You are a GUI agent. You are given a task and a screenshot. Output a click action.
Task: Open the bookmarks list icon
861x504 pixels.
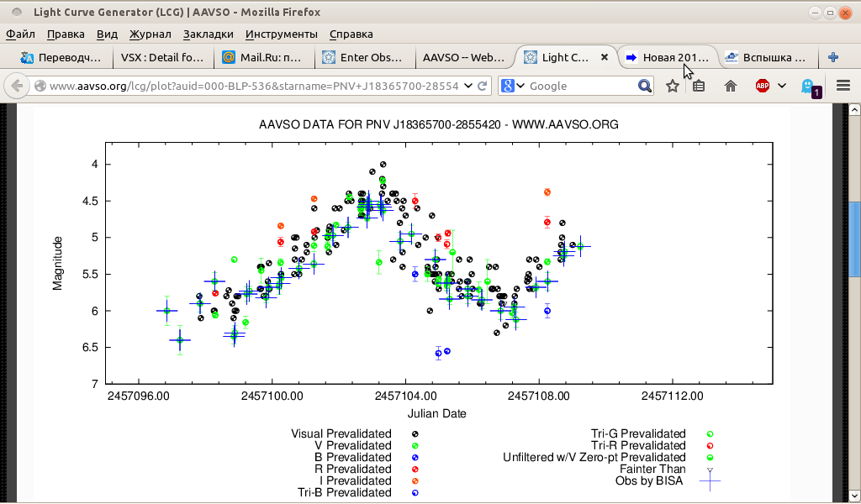click(x=699, y=86)
